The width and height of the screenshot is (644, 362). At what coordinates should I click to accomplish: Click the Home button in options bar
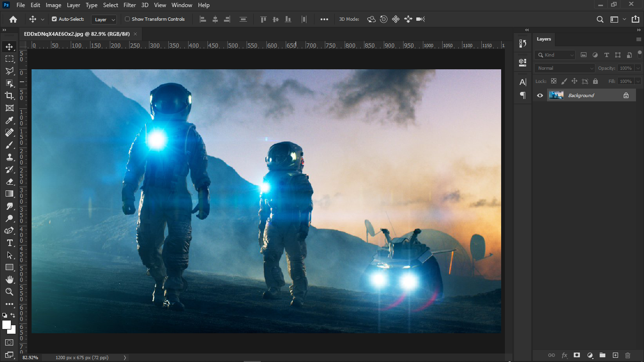(x=13, y=19)
